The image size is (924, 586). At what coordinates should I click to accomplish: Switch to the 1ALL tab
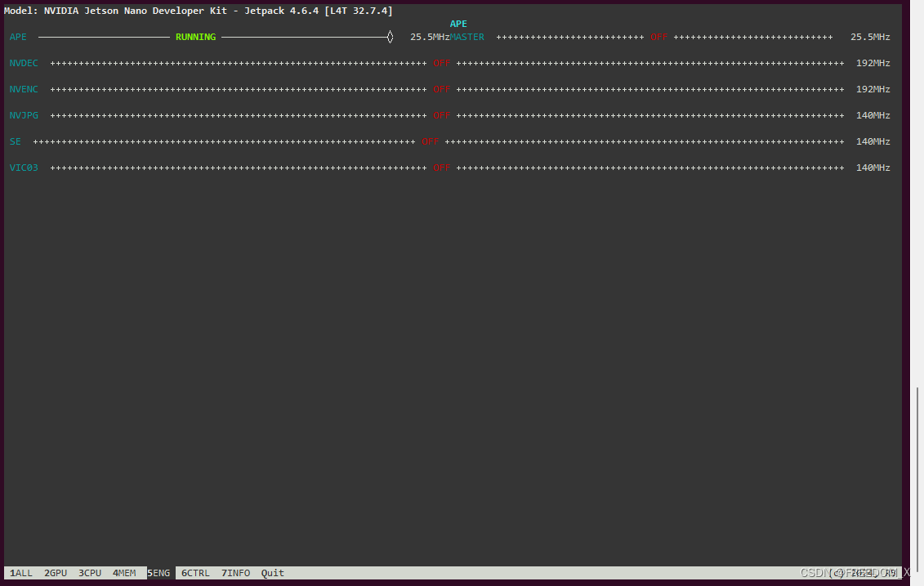[21, 573]
